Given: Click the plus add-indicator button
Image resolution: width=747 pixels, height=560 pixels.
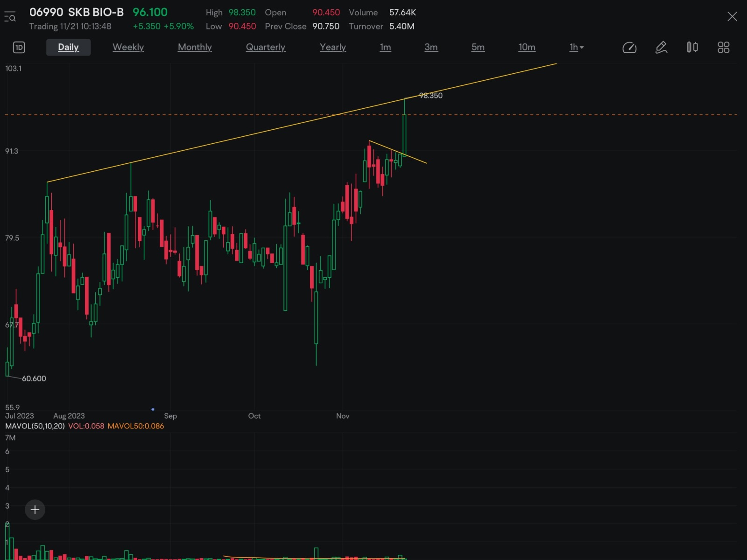Looking at the screenshot, I should click(35, 510).
